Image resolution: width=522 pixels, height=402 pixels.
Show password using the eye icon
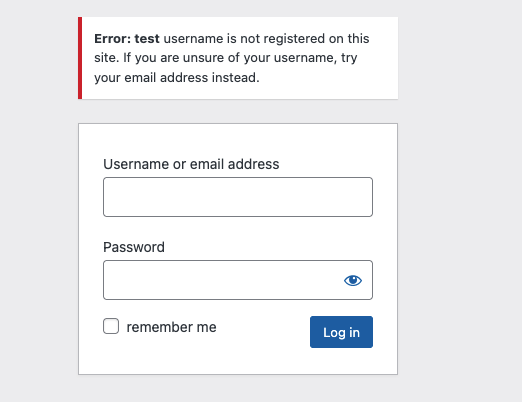tap(353, 280)
